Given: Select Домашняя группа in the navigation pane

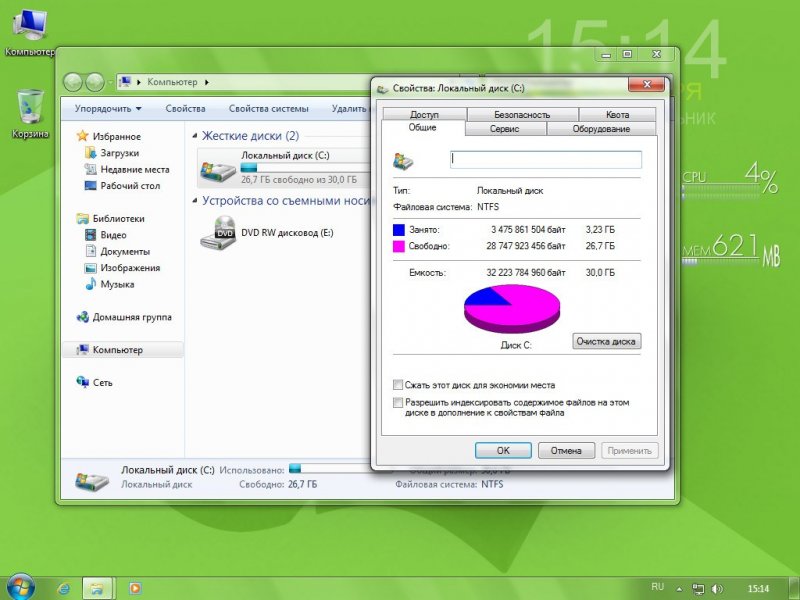Looking at the screenshot, I should coord(132,317).
